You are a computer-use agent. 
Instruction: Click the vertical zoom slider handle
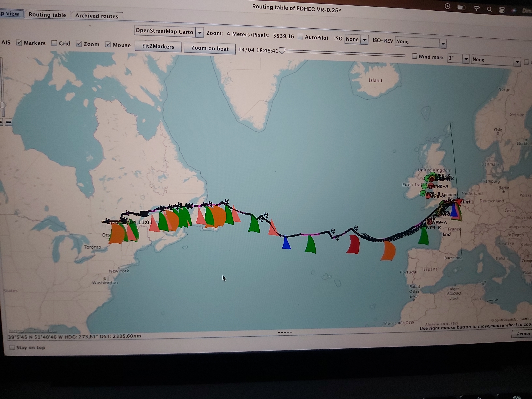point(3,105)
